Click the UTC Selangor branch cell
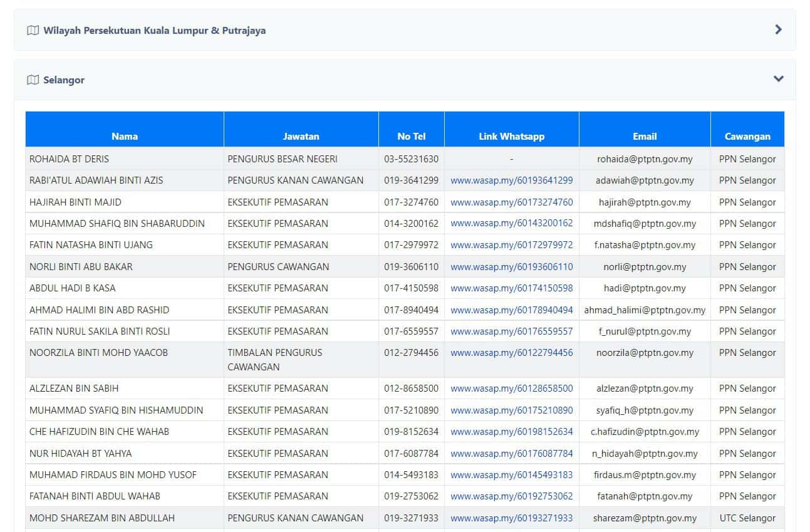The image size is (810, 532). point(747,518)
